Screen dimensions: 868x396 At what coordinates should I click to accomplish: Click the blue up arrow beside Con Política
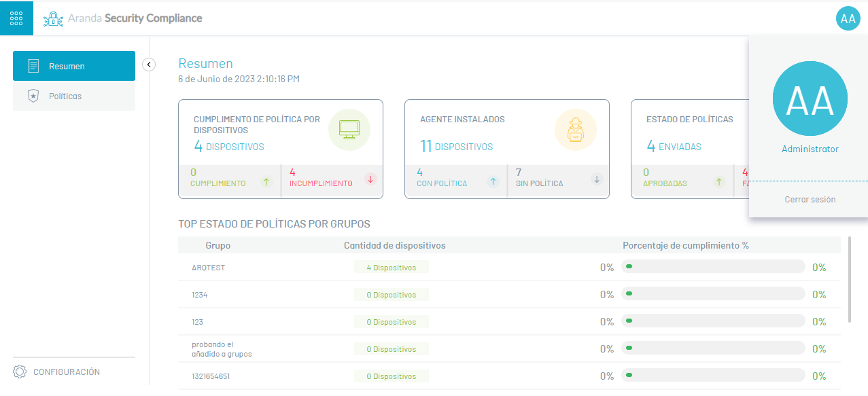pyautogui.click(x=493, y=181)
